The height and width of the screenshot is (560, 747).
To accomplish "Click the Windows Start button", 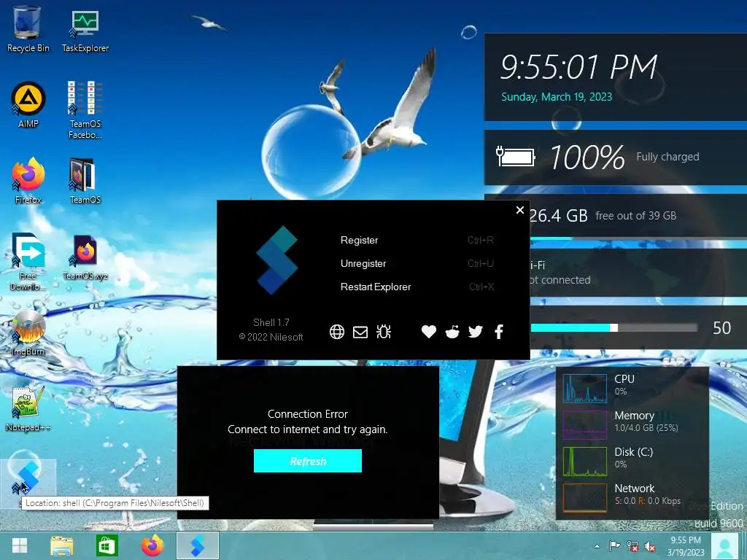I will pyautogui.click(x=20, y=545).
